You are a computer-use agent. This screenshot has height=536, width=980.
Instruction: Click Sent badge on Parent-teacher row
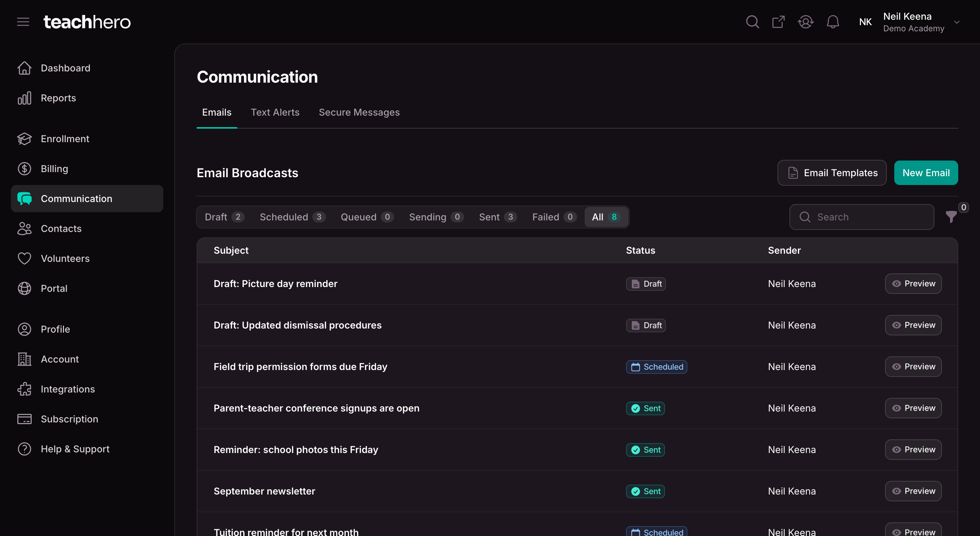tap(645, 408)
